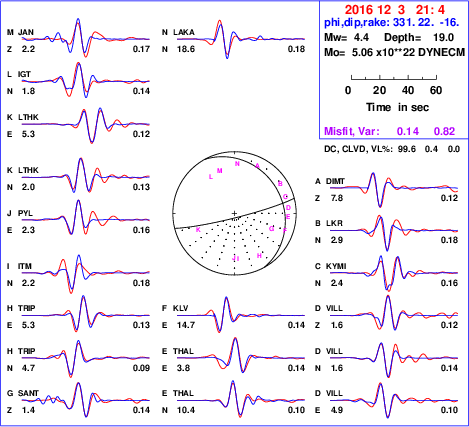Click the IGT station label
469x427 pixels.
[x=24, y=74]
